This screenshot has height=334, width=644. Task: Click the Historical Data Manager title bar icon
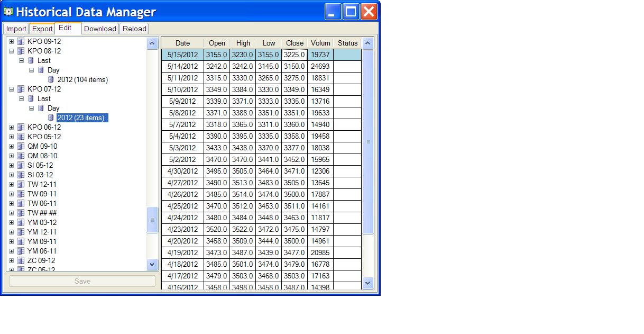tap(8, 11)
